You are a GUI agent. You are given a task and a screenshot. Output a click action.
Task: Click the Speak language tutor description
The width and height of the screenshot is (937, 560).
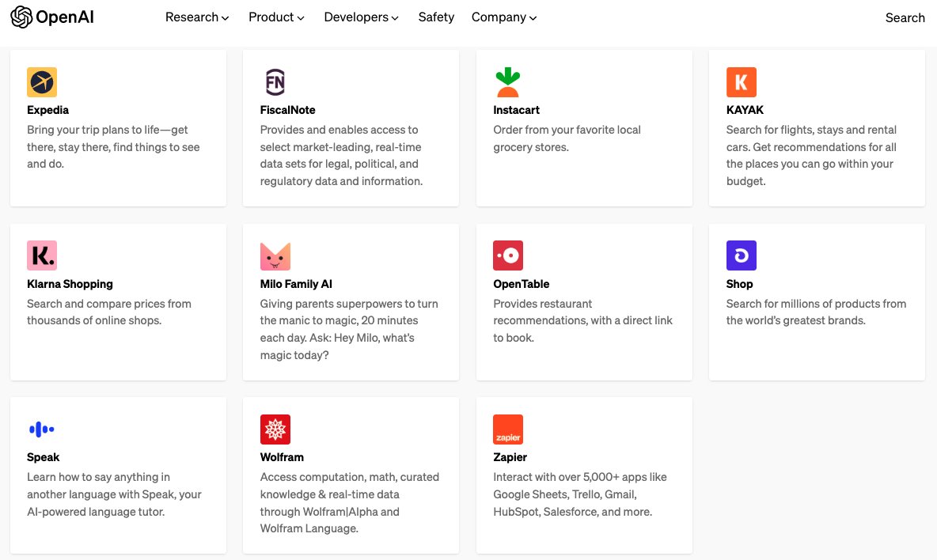[x=114, y=494]
